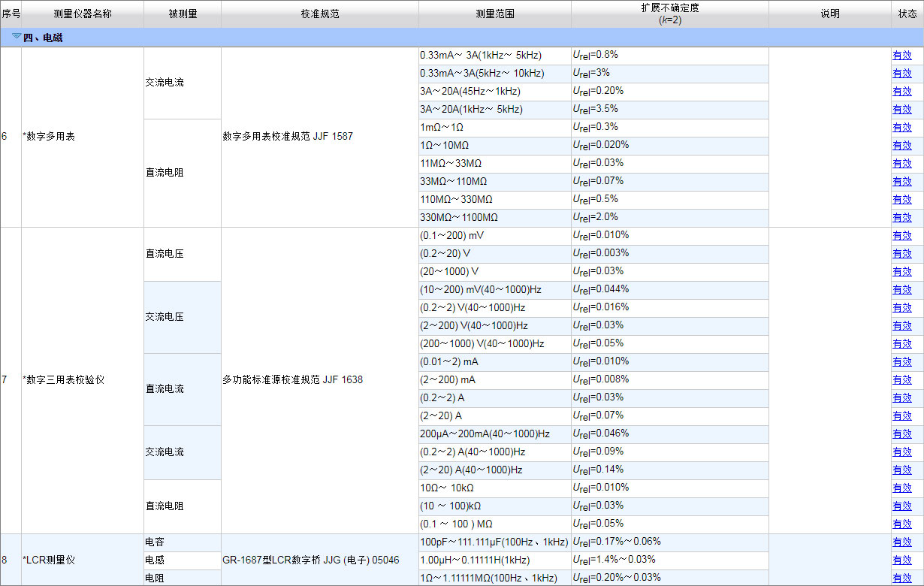
Task: Click the 序号 column header
Action: click(11, 14)
